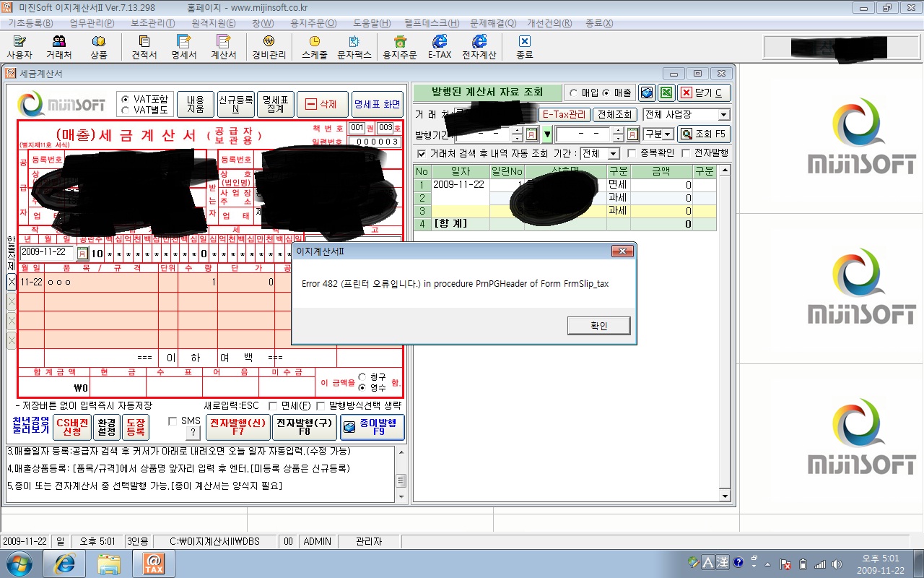
Task: Launch Internet Explorer from taskbar
Action: point(64,563)
